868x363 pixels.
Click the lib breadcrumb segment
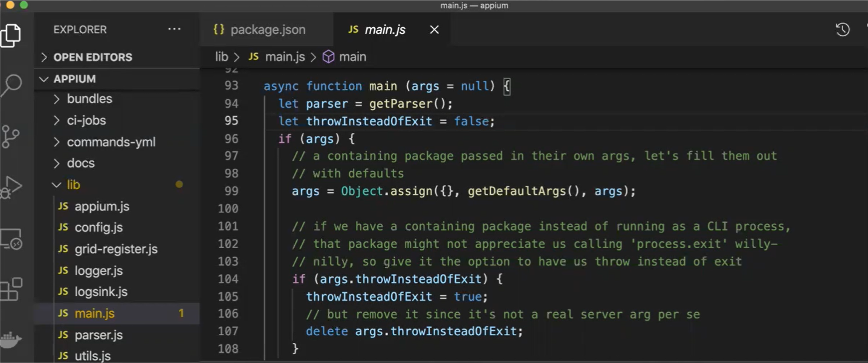coord(222,57)
